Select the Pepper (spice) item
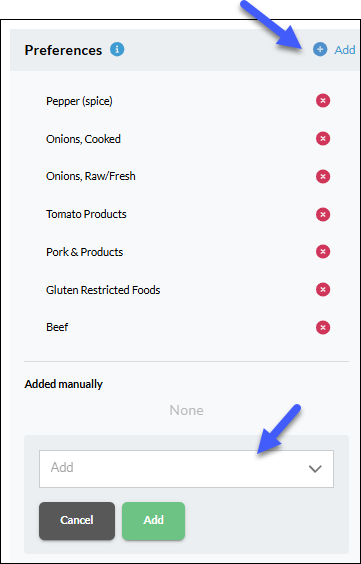This screenshot has height=564, width=361. [79, 101]
